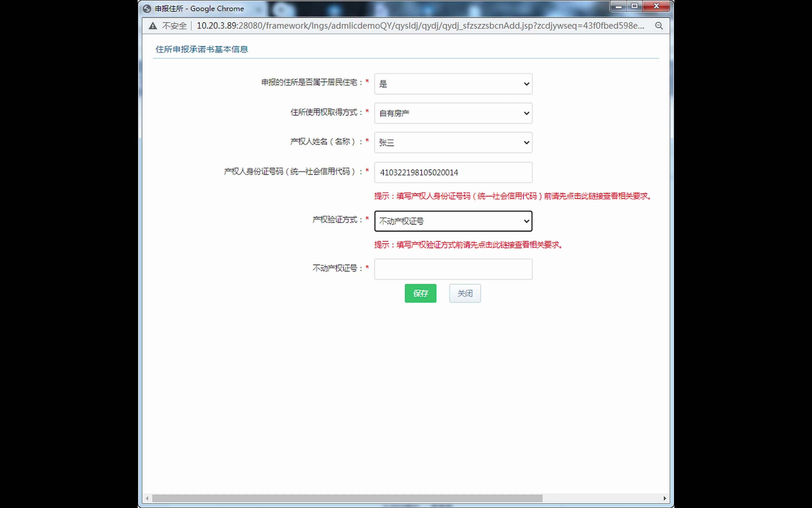Click the red 产权验证方式 requirements hint link
Screen dimensions: 812x508
tap(469, 245)
